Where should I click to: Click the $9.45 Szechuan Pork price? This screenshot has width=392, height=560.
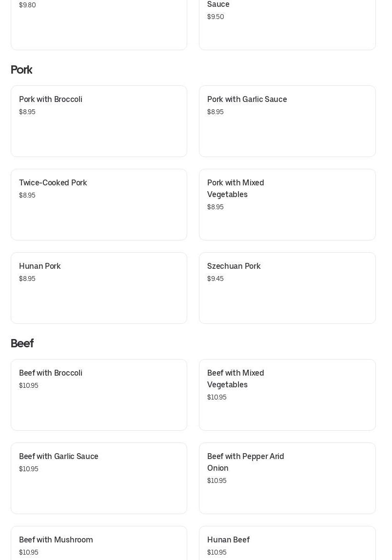pos(216,279)
